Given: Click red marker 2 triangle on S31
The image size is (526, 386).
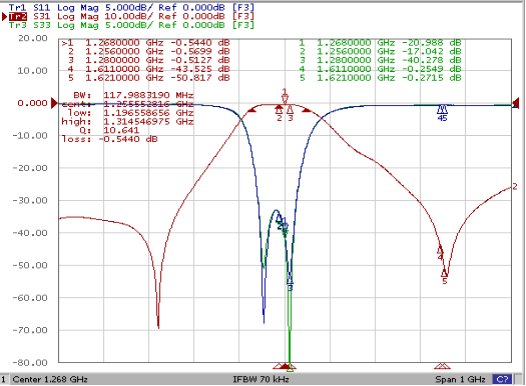Looking at the screenshot, I should [x=279, y=113].
